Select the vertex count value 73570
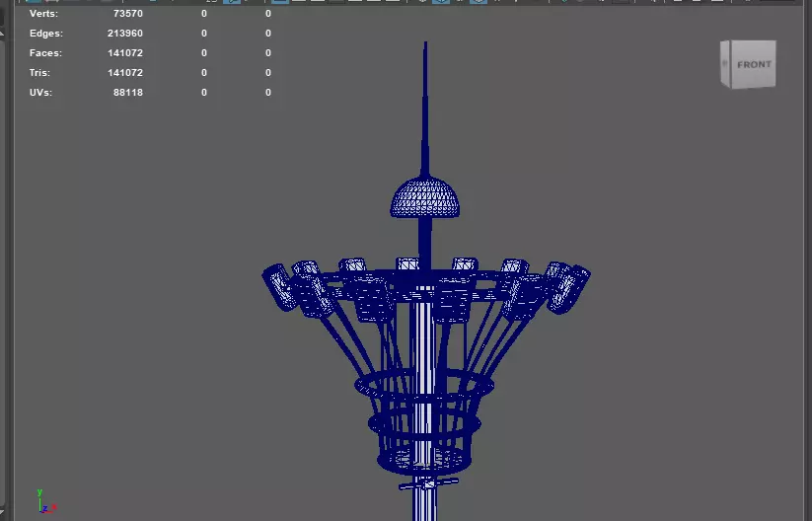812x521 pixels. 128,14
